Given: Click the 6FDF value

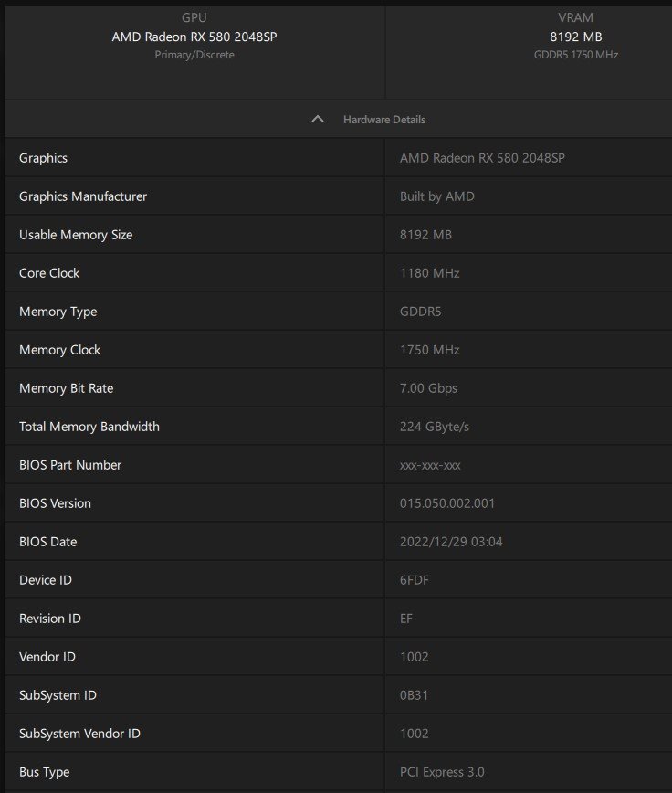Looking at the screenshot, I should tap(415, 581).
